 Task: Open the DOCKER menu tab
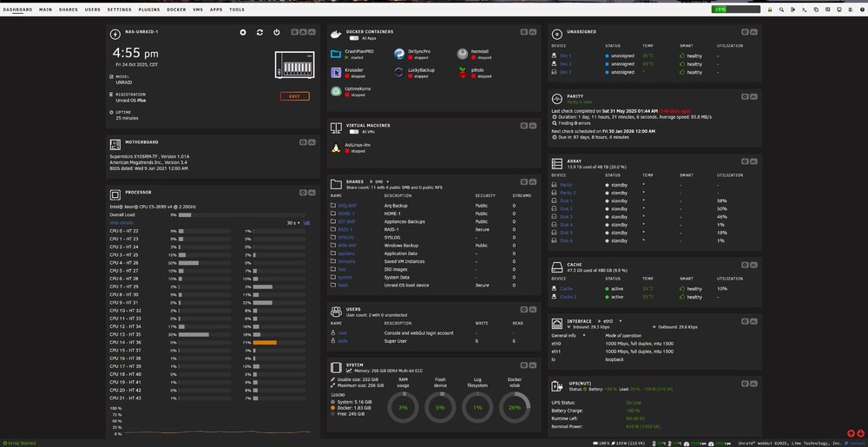(176, 10)
